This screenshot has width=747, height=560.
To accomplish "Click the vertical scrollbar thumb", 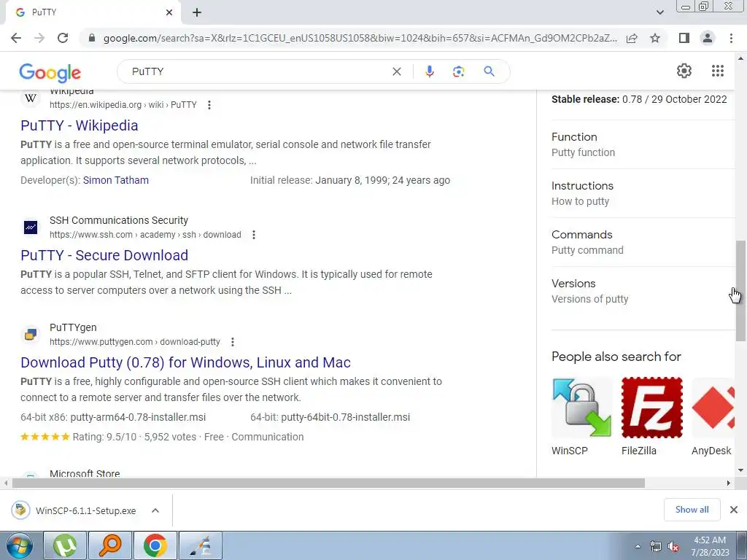I will coord(740,290).
